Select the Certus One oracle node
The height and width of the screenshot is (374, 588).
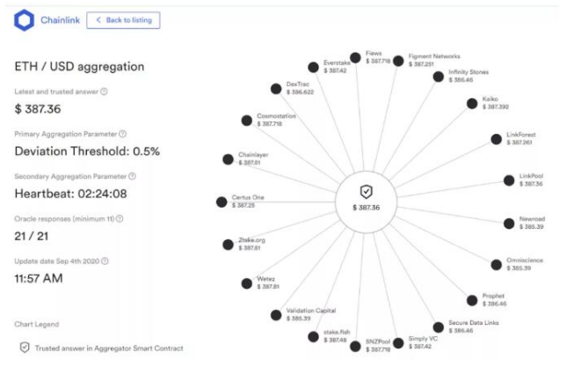tap(221, 202)
